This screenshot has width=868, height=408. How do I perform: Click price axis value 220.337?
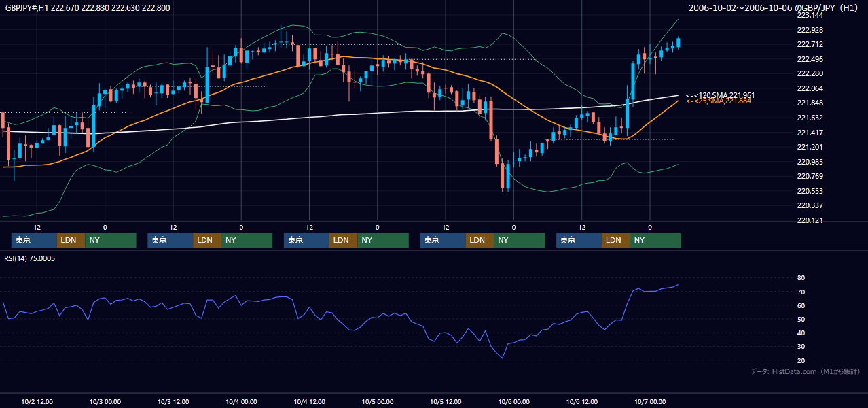pos(810,205)
